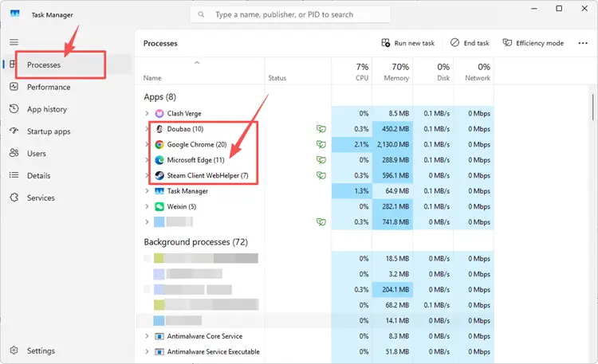Click the Settings gear icon

click(x=14, y=350)
